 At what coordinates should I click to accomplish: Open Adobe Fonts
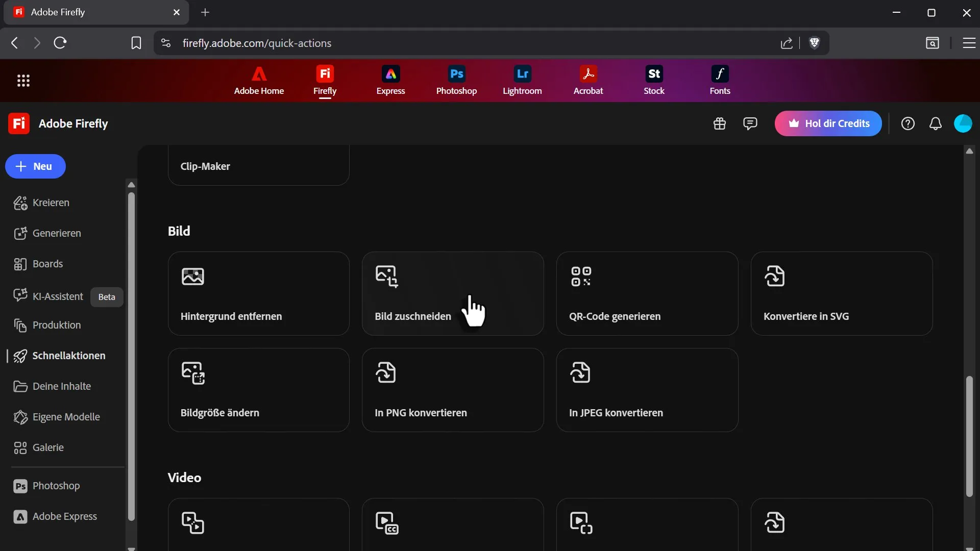(720, 81)
